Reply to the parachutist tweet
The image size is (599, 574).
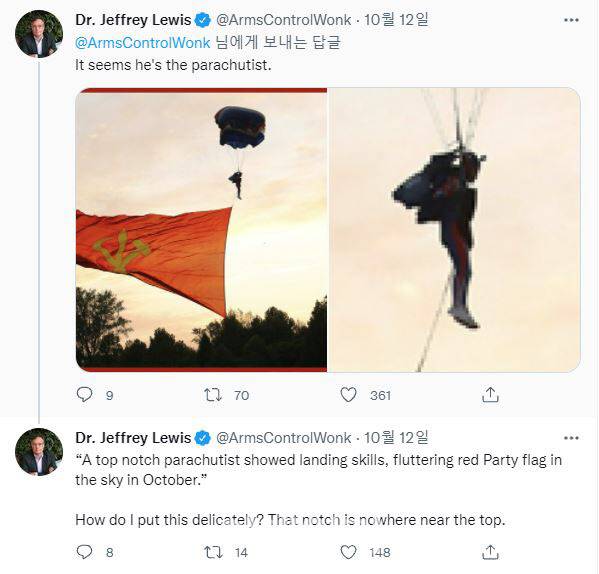tap(84, 395)
